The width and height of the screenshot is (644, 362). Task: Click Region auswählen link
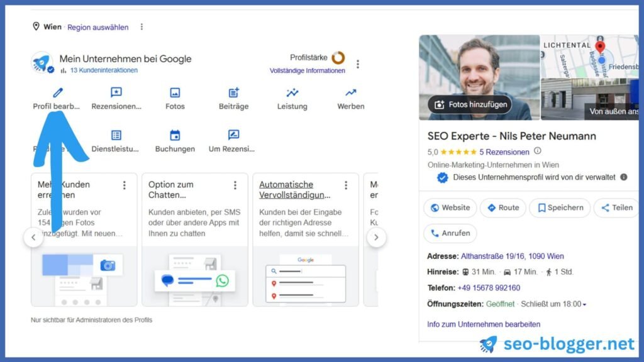(x=97, y=28)
